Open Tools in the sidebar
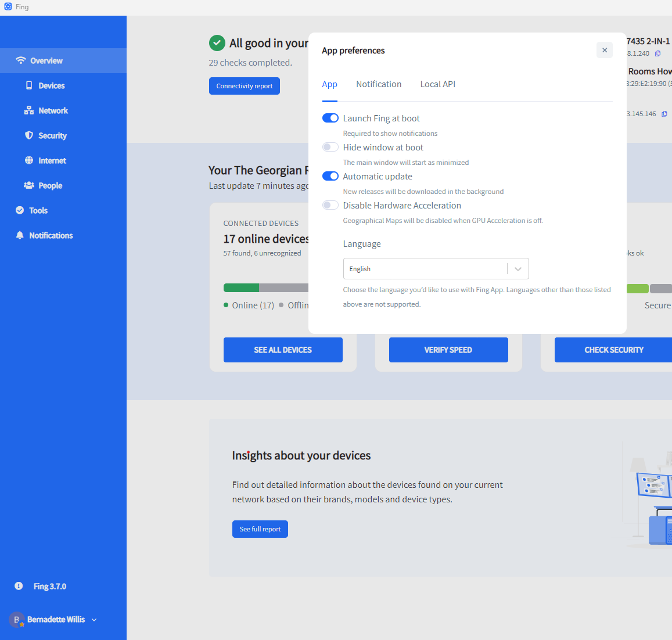This screenshot has height=640, width=672. (x=63, y=210)
